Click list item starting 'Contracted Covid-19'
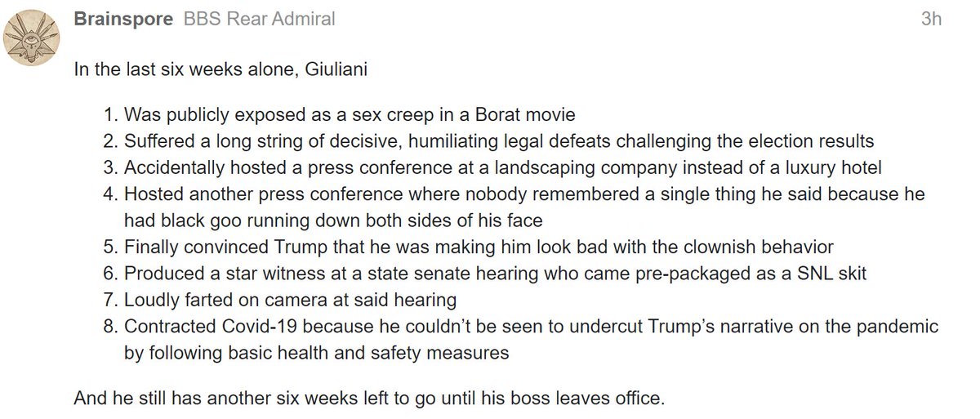The width and height of the screenshot is (980, 419). point(531,326)
